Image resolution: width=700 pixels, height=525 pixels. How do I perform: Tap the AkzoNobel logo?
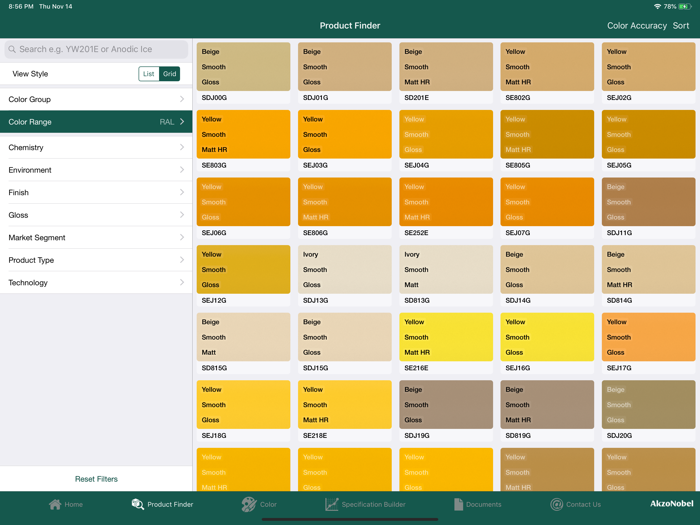[x=671, y=504]
